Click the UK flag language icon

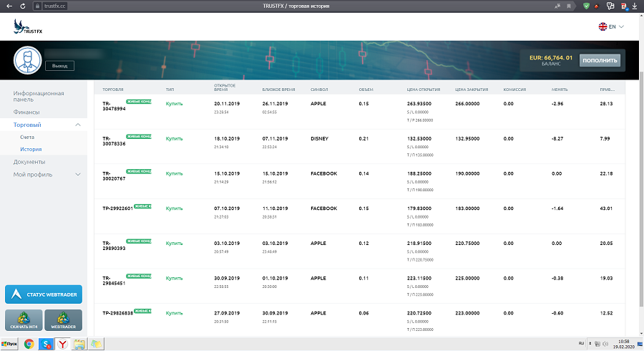pos(602,27)
